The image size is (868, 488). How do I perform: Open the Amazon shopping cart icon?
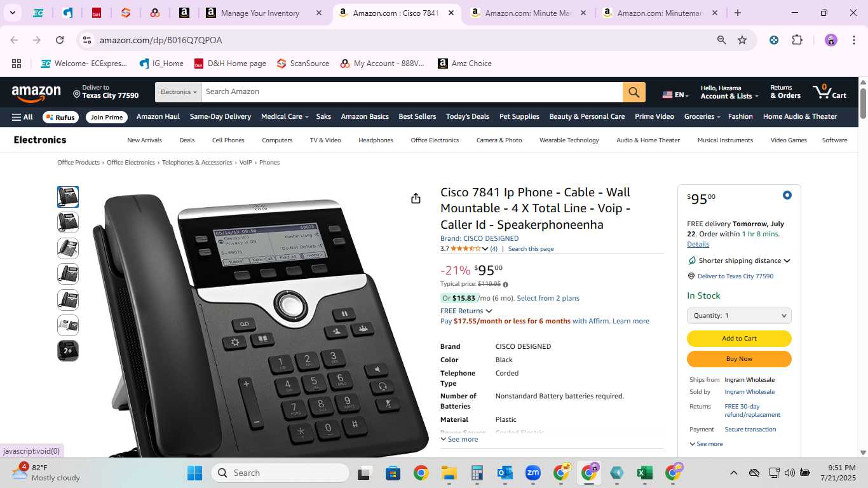(x=829, y=92)
